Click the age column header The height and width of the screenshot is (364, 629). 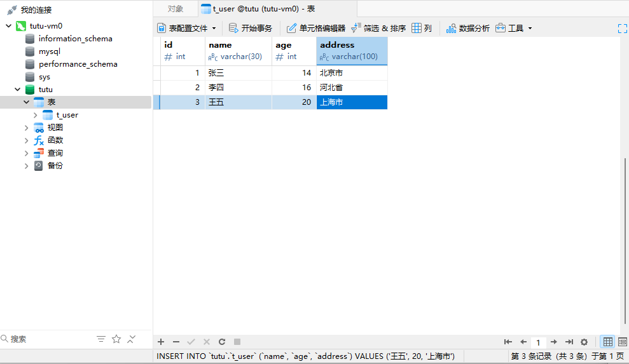pos(294,51)
